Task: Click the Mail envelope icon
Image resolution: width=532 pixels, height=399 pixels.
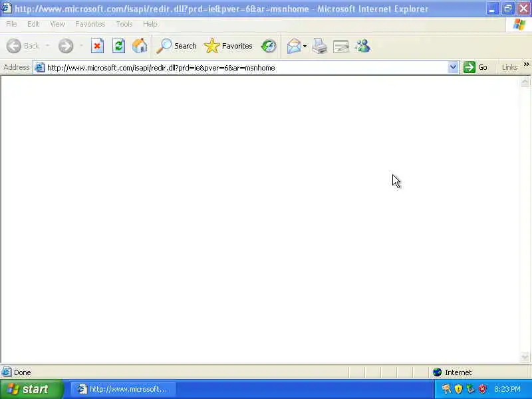Action: [294, 46]
